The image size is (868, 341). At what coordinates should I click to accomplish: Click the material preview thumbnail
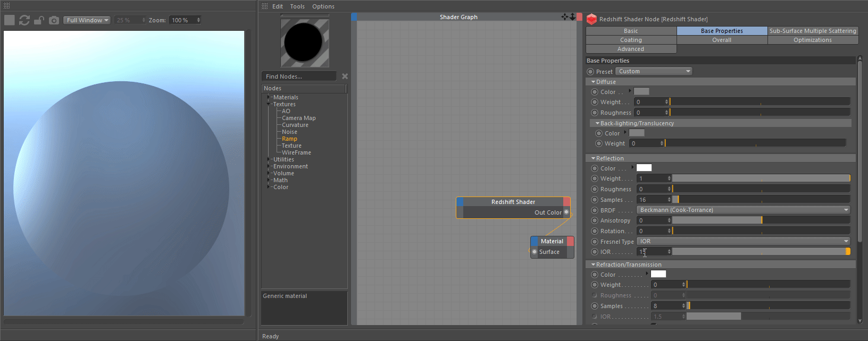[305, 42]
